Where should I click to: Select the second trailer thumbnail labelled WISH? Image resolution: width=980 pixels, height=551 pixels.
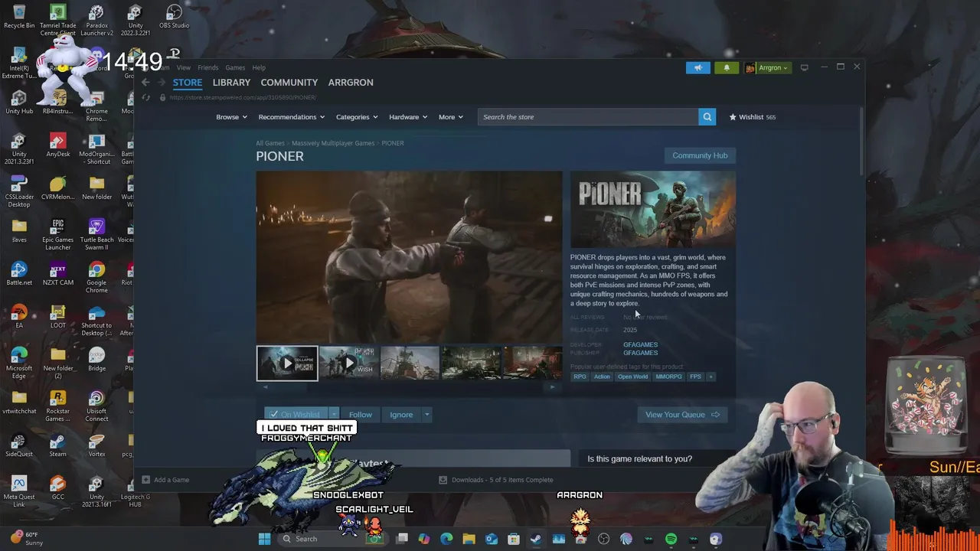click(x=348, y=364)
